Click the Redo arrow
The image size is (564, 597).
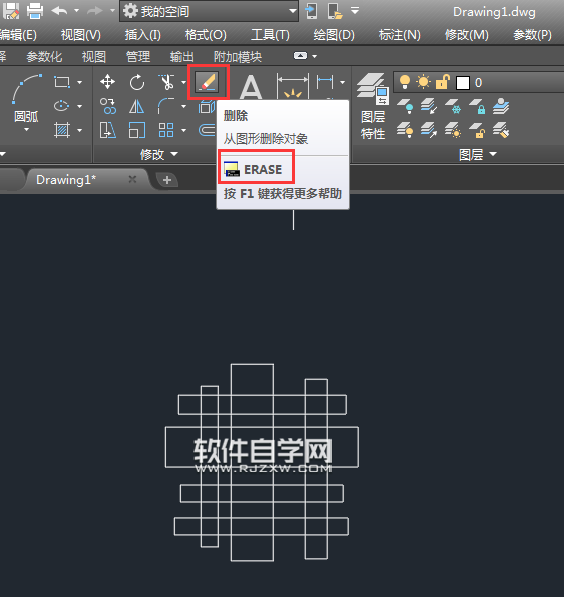(94, 11)
